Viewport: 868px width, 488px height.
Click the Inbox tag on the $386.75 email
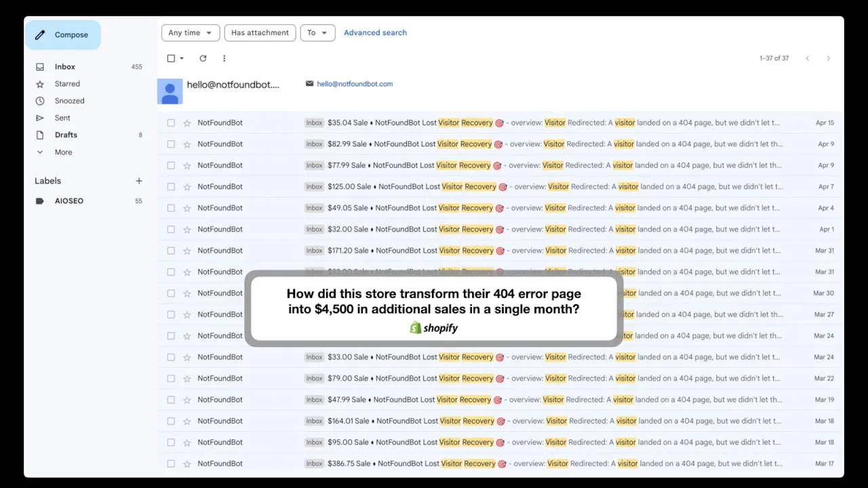pyautogui.click(x=315, y=464)
